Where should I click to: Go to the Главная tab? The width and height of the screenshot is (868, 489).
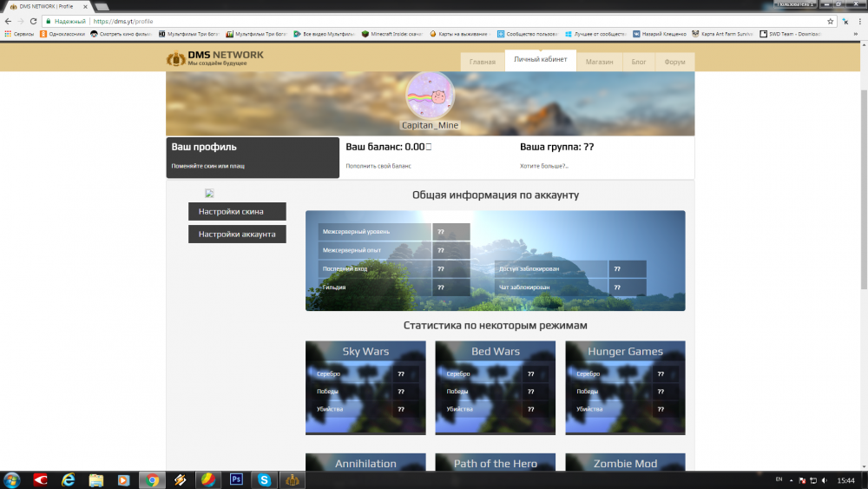(483, 63)
